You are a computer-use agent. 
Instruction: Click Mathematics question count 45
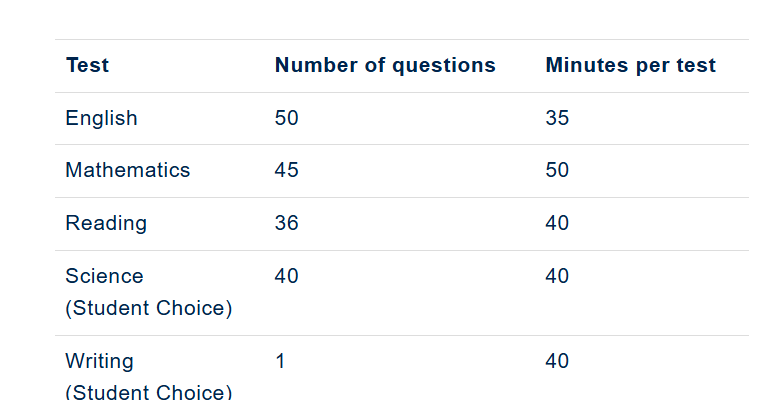[286, 170]
